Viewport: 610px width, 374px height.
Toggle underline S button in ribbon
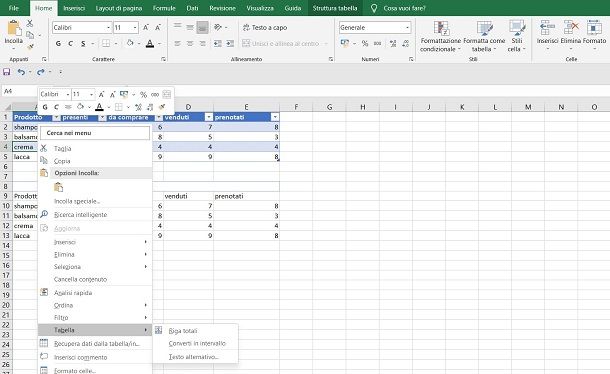pos(83,44)
